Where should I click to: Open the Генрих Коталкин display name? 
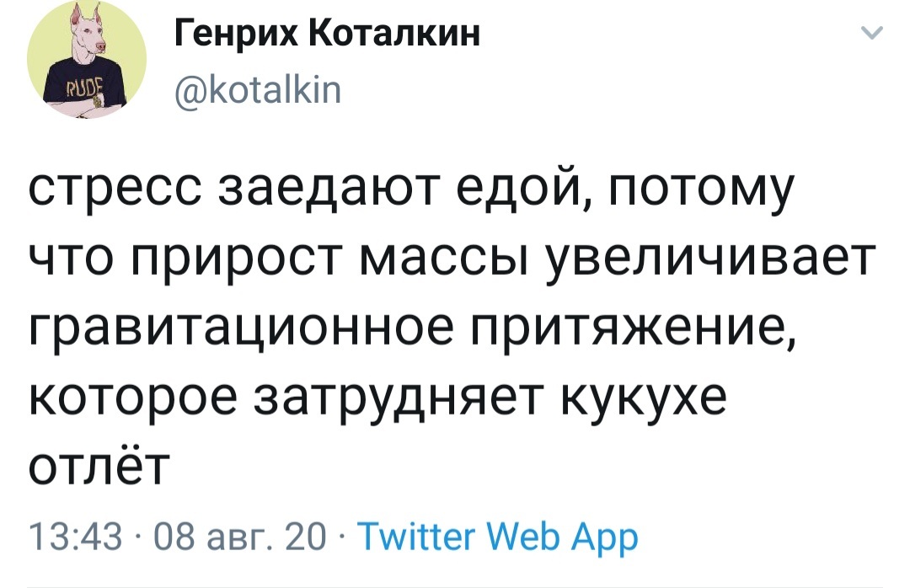328,36
